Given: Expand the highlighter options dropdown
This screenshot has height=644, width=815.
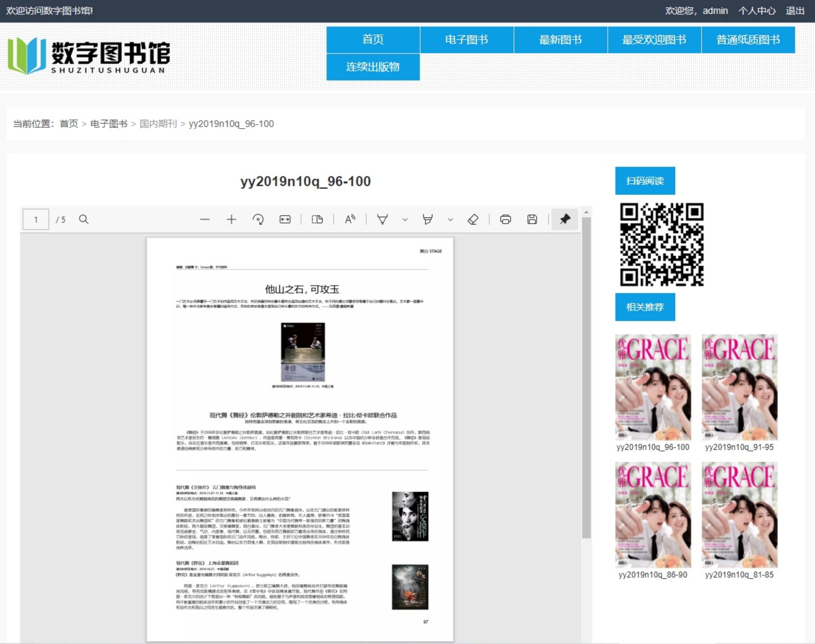Looking at the screenshot, I should [x=450, y=219].
